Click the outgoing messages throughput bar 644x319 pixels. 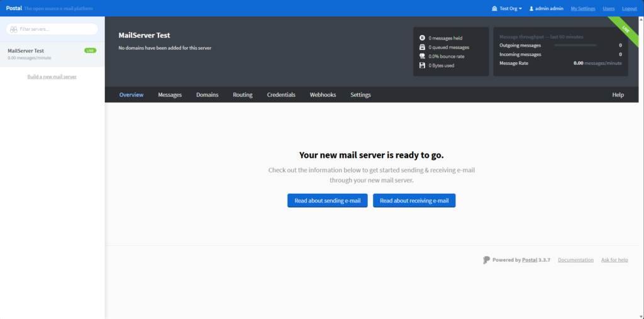(x=575, y=45)
